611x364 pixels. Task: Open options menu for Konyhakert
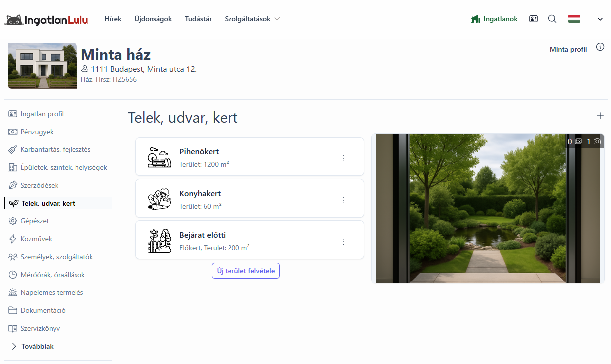click(343, 200)
